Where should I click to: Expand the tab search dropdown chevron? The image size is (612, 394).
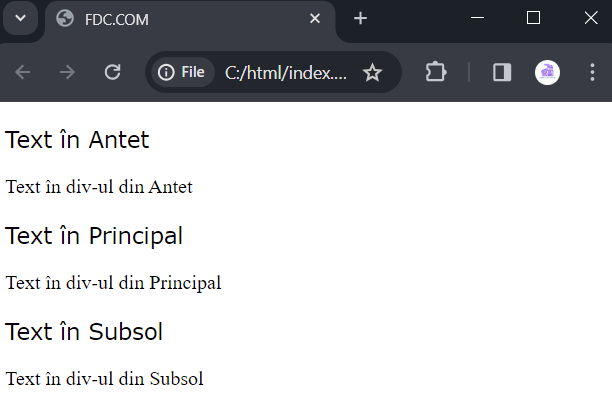click(20, 18)
